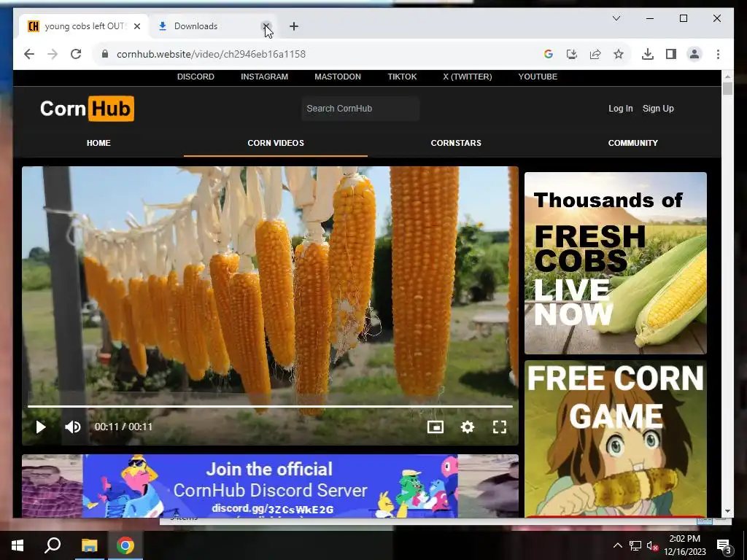Viewport: 747px width, 560px height.
Task: Click the CornHub logo
Action: click(88, 109)
